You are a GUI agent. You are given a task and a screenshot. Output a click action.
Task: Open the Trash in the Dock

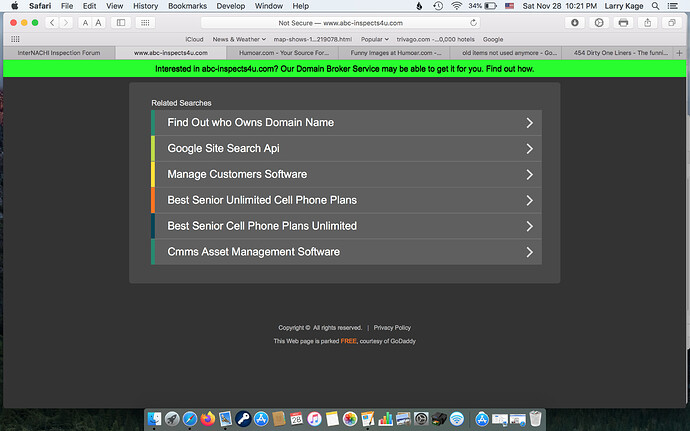pos(535,419)
